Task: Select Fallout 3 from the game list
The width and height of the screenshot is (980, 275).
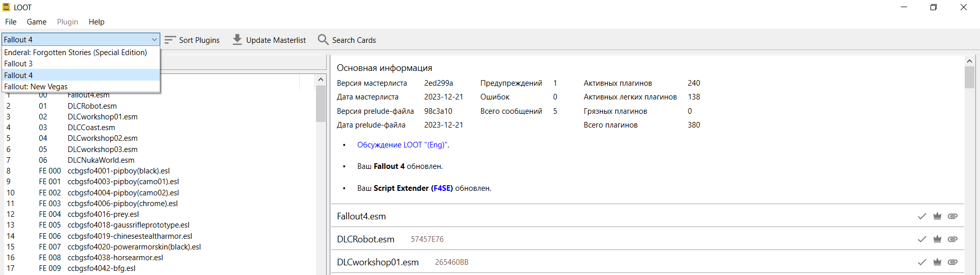Action: (x=18, y=64)
